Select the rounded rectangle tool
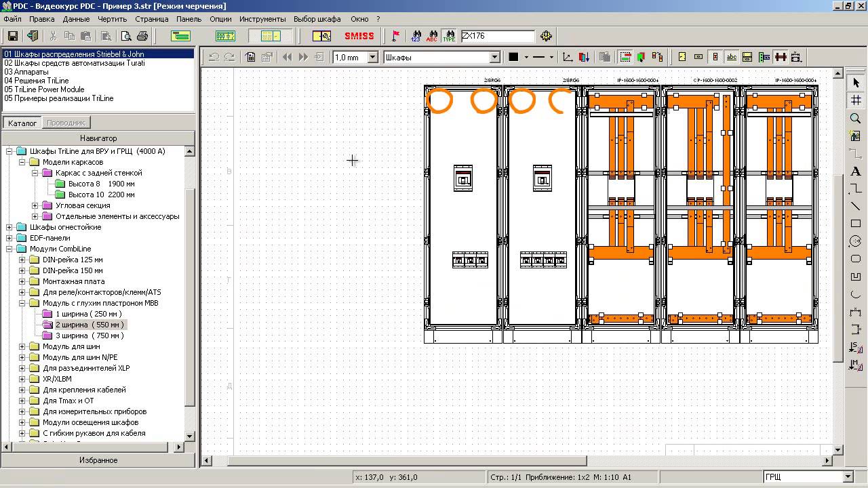Image resolution: width=868 pixels, height=488 pixels. pos(856,259)
